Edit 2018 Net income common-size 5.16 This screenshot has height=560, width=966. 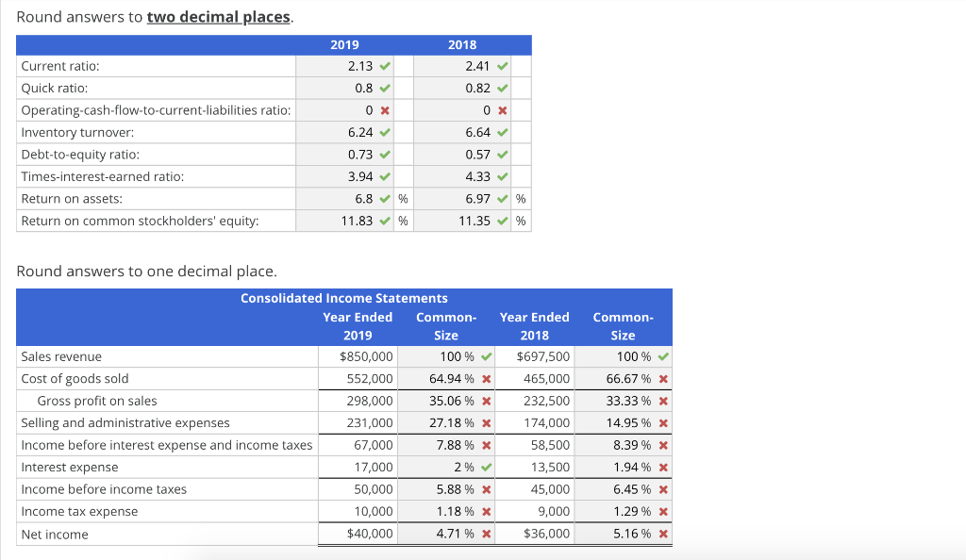click(x=623, y=535)
